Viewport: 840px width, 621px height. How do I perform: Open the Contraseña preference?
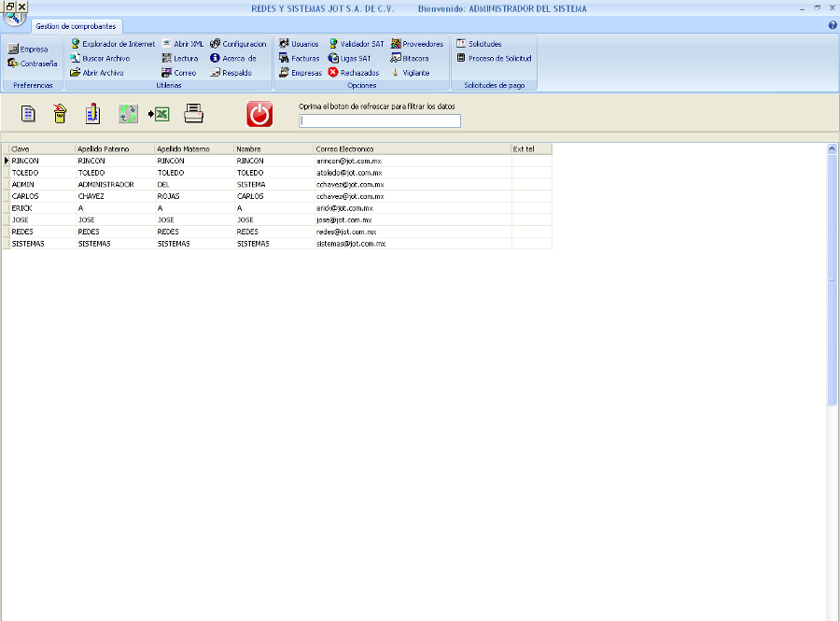(x=33, y=64)
